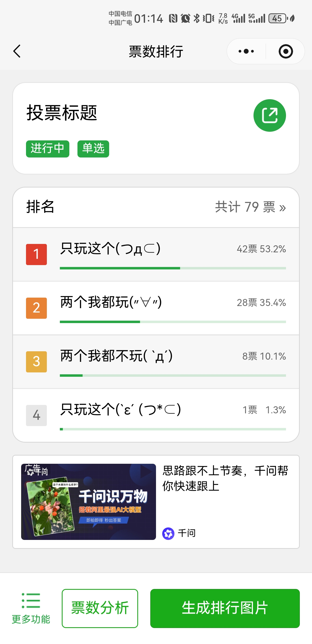This screenshot has width=312, height=644.
Task: Tap the back arrow icon
Action: tap(17, 51)
